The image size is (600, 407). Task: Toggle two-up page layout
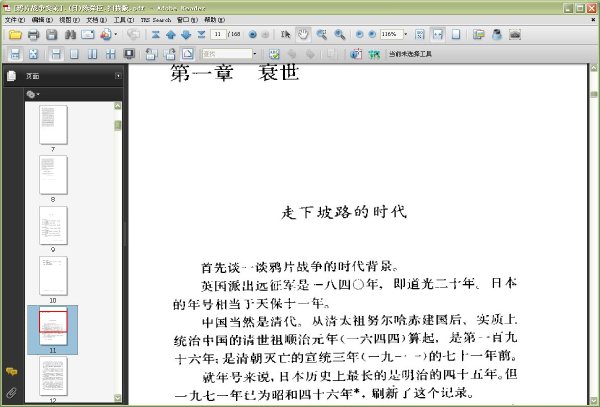click(x=92, y=54)
